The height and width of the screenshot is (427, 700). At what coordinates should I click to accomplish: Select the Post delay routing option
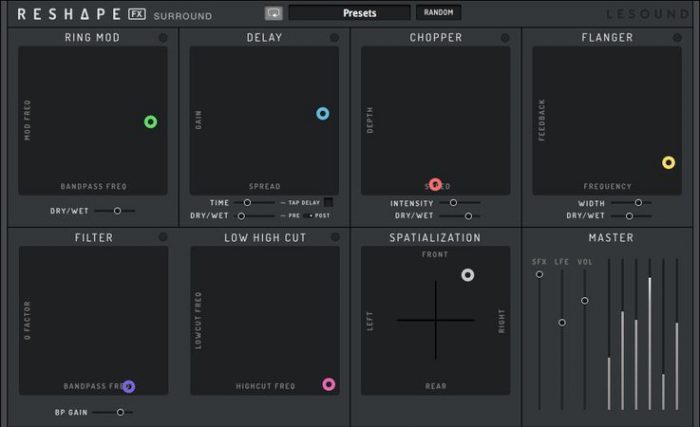pos(309,216)
